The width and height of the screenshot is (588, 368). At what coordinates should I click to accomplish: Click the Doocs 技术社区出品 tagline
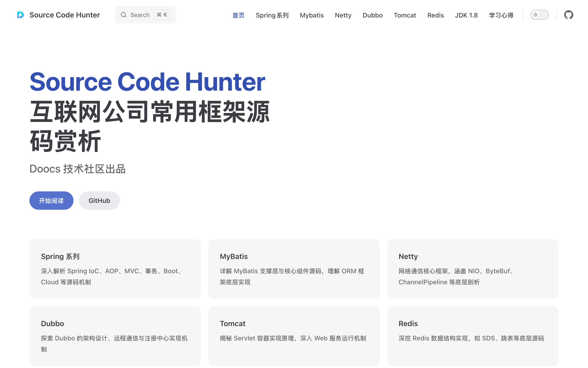coord(77,169)
